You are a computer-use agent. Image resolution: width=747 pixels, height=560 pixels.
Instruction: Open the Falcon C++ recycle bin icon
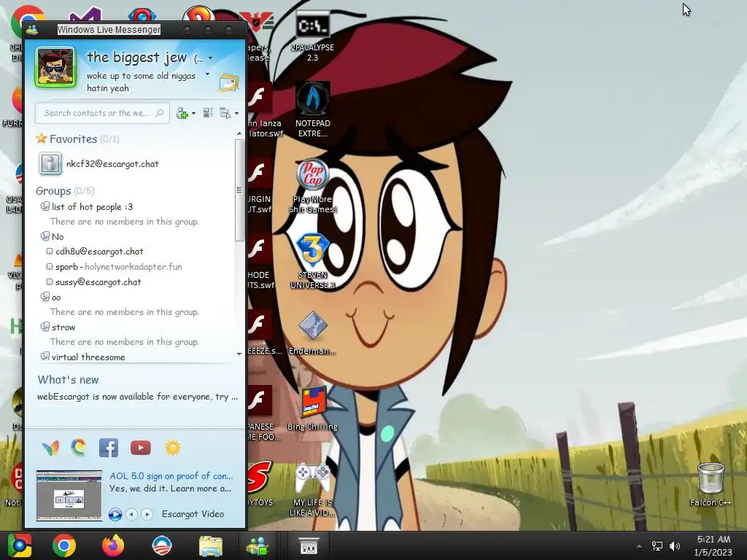[x=711, y=485]
